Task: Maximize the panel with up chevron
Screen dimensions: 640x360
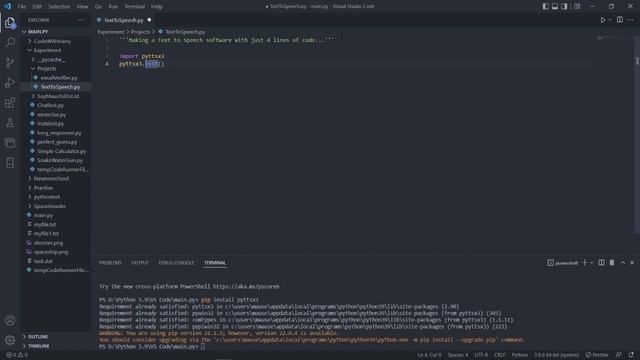Action: pyautogui.click(x=622, y=263)
